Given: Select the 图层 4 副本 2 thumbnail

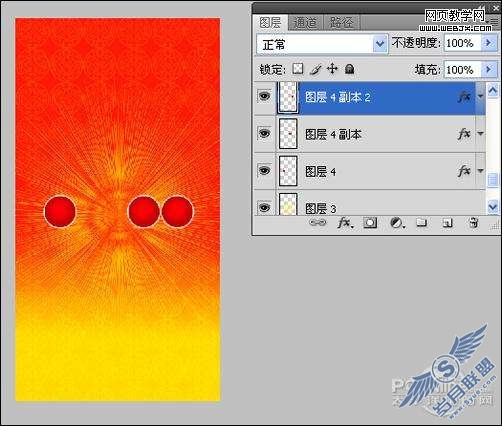Looking at the screenshot, I should 288,97.
